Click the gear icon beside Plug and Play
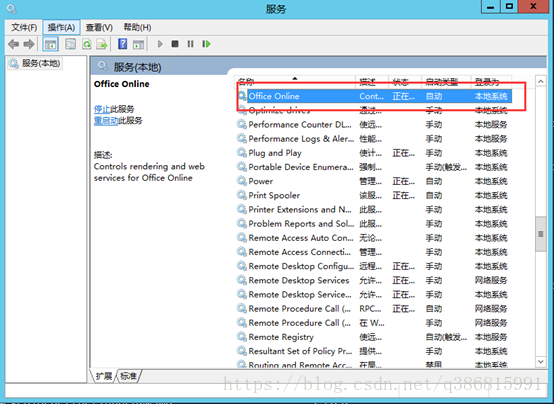 [x=242, y=152]
